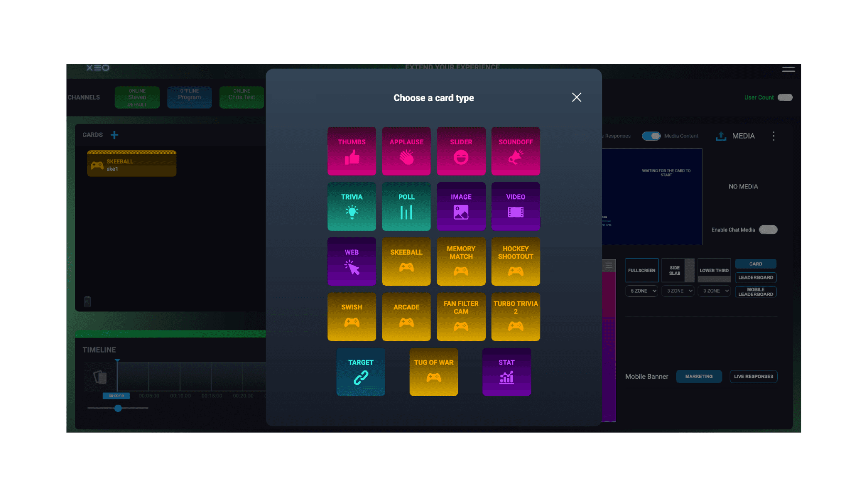Screen dimensions: 868x496
Task: Switch to the Leaderboard tab
Action: coord(754,277)
